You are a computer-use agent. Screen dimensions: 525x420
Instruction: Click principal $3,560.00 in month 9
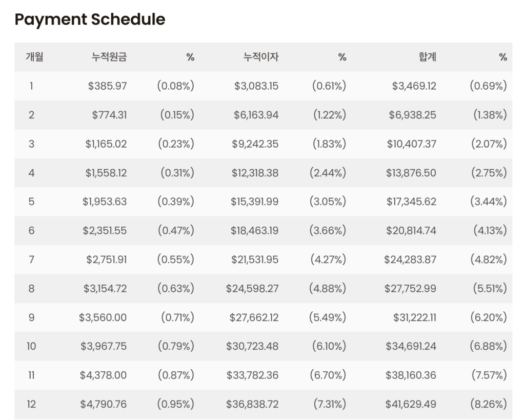point(103,317)
